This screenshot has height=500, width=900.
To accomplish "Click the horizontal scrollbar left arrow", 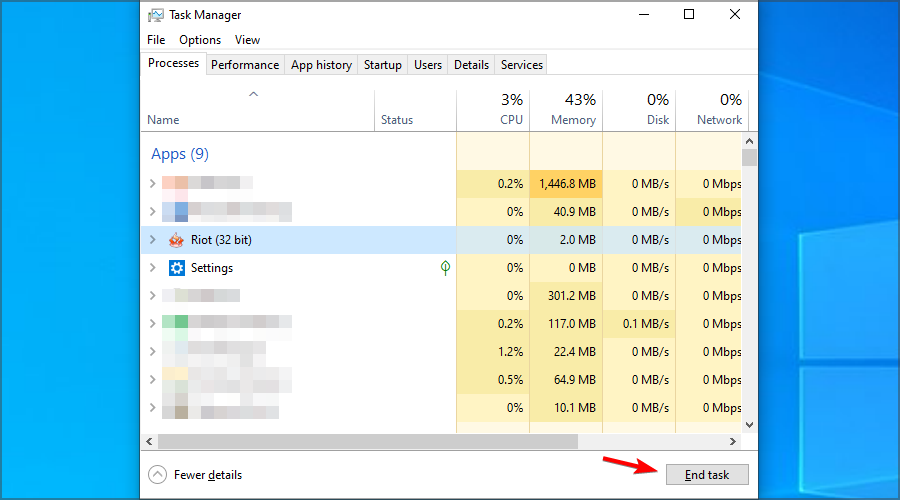I will click(149, 441).
